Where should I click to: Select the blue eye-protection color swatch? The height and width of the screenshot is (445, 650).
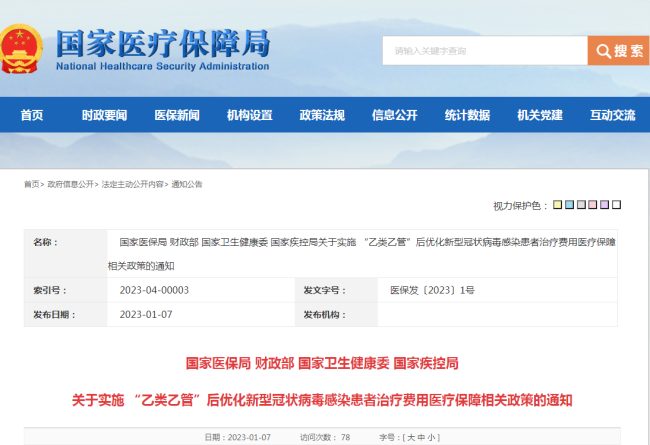(x=570, y=204)
